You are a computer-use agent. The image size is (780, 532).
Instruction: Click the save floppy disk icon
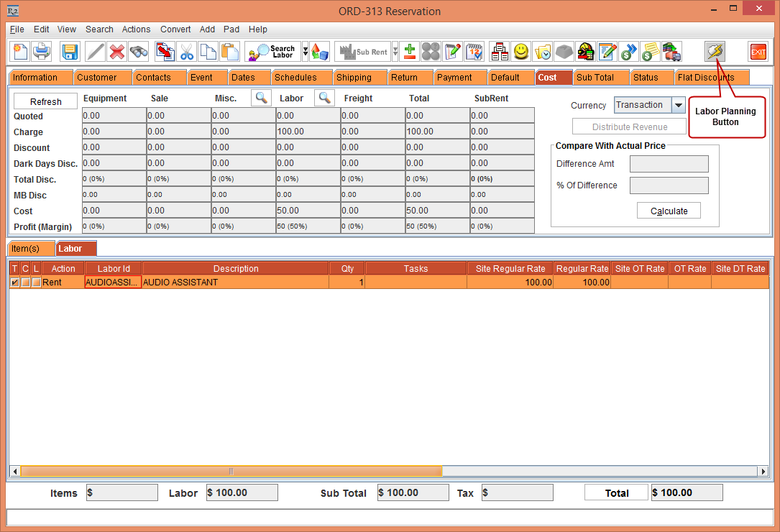click(x=70, y=52)
